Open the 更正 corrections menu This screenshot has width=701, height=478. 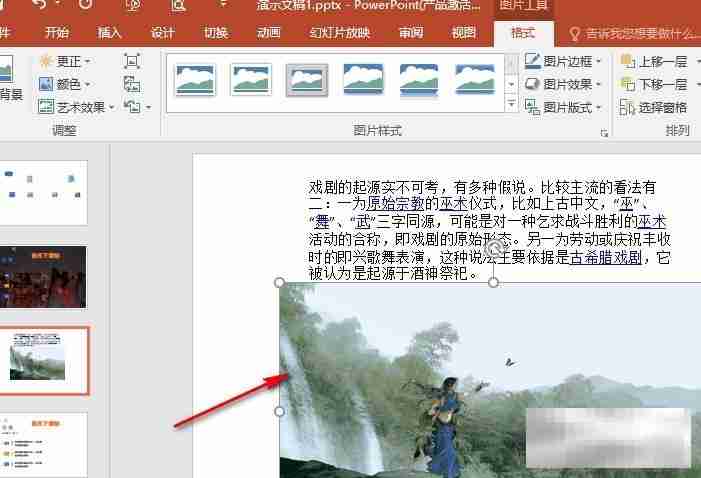65,61
